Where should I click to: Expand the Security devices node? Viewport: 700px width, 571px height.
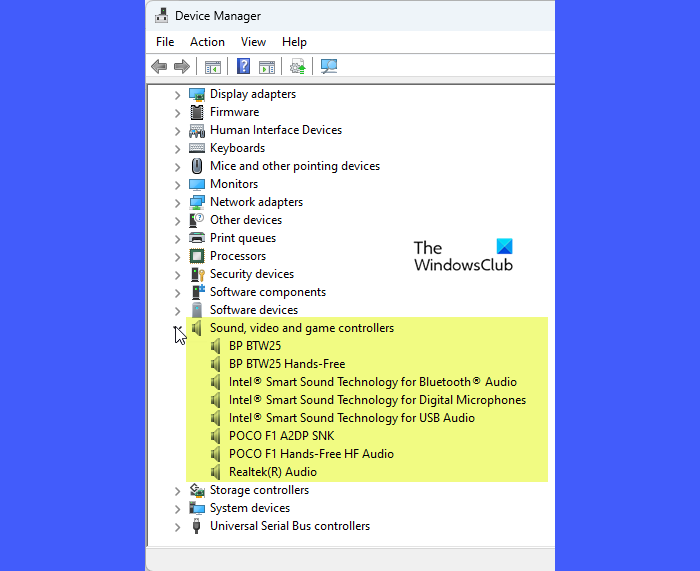coord(177,275)
